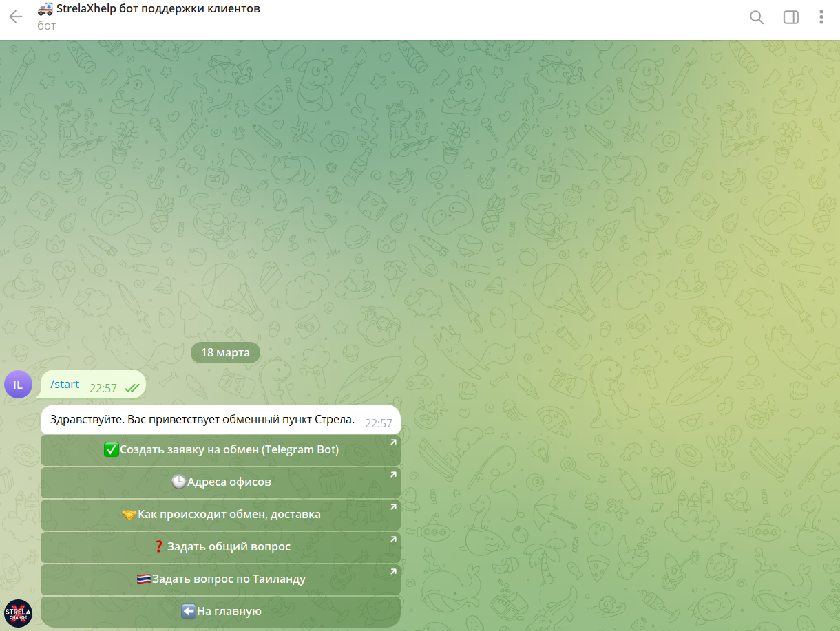Screen dimensions: 840x631
Task: Click the 22:57 time on the /start message
Action: click(x=103, y=388)
